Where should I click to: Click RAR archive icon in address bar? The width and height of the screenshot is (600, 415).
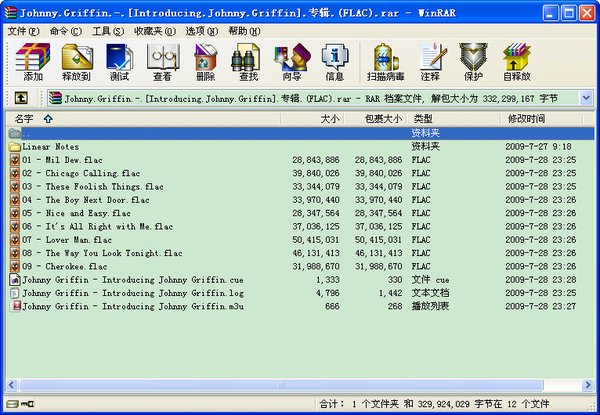click(x=55, y=98)
